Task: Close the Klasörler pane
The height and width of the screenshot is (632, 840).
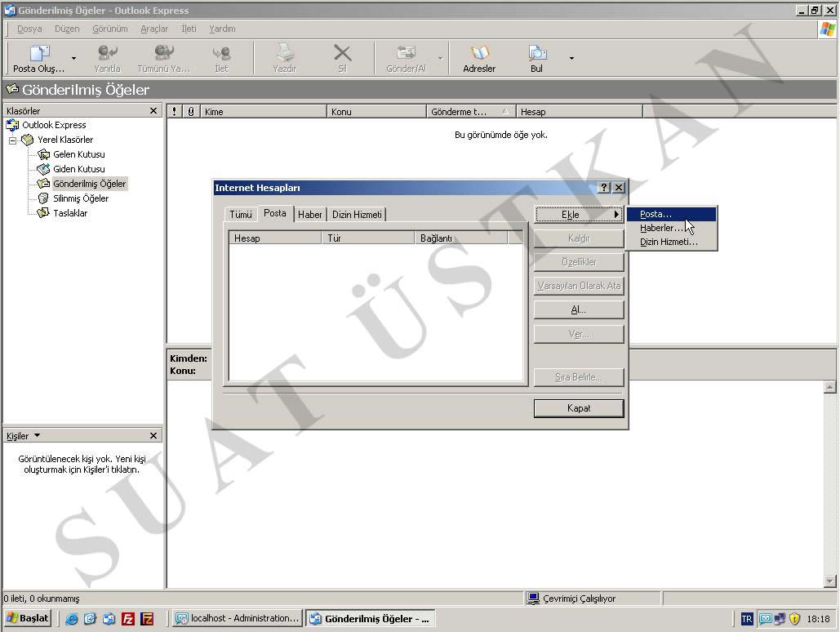Action: pos(153,110)
